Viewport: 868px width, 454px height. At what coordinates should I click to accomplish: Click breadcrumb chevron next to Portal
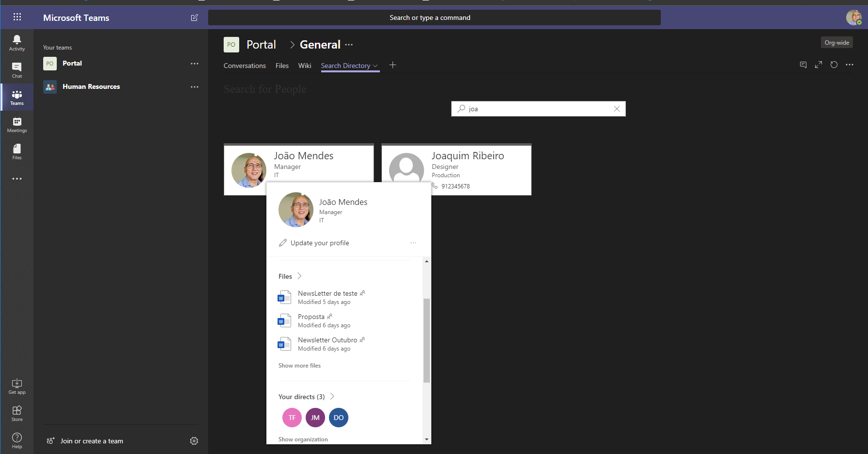(x=292, y=45)
